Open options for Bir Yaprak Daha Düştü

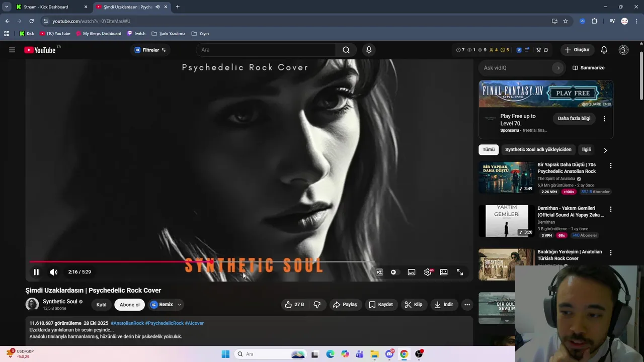(611, 166)
